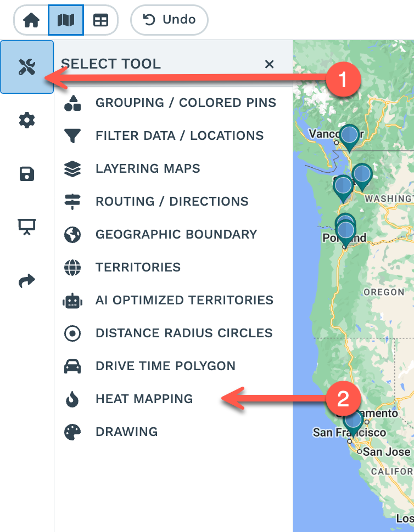Click the share arrow icon
Screen dimensions: 414x532
27,281
